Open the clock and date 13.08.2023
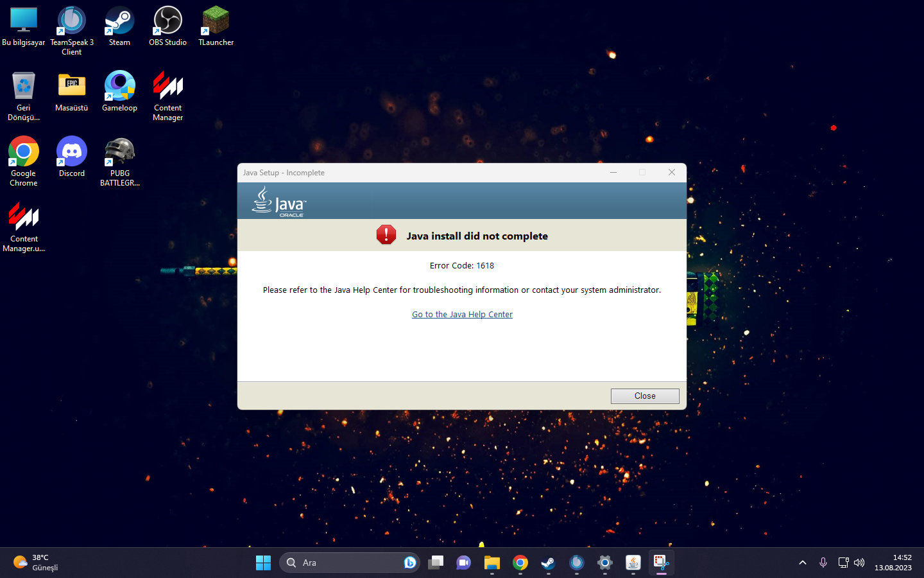The height and width of the screenshot is (578, 924). [893, 563]
